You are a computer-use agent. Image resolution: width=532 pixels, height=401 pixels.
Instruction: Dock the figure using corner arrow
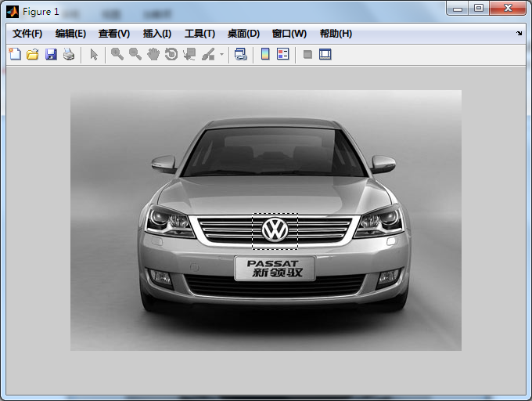pyautogui.click(x=519, y=33)
